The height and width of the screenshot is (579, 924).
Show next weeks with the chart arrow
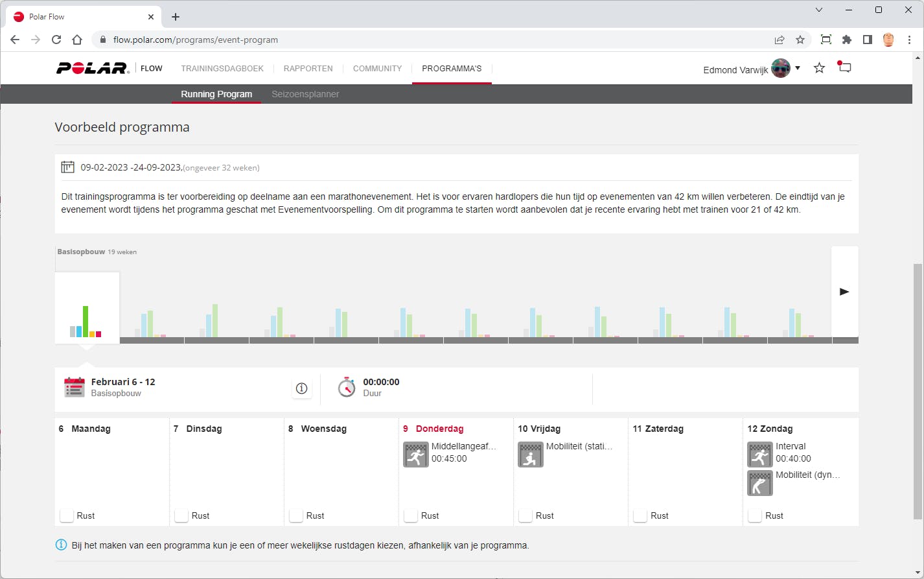tap(844, 292)
